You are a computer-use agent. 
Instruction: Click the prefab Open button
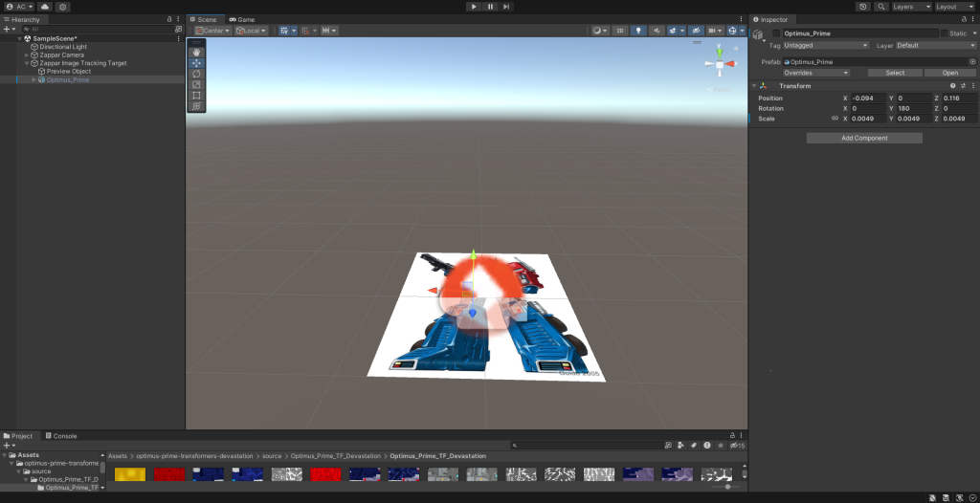[949, 73]
